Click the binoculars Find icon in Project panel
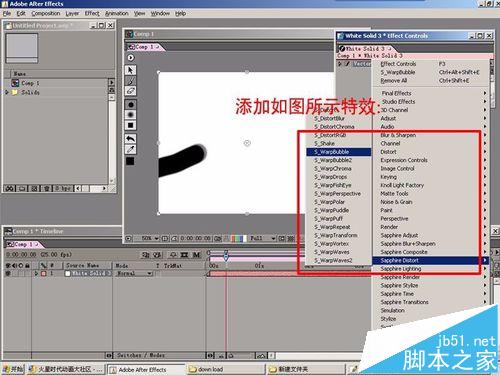500x375 pixels. tap(10, 189)
